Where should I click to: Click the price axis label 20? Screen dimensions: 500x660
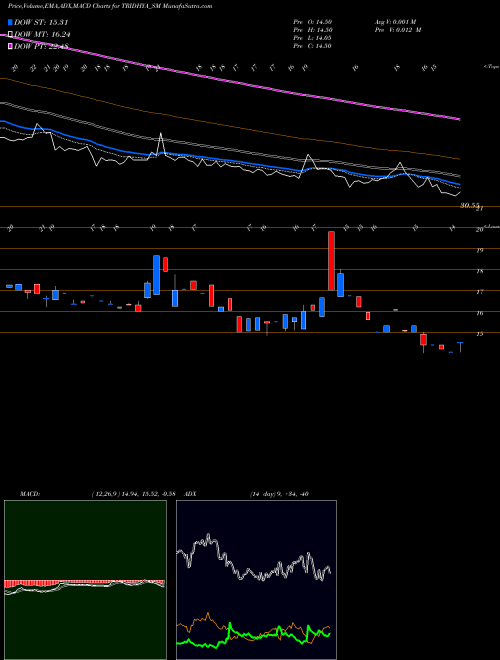coord(479,229)
